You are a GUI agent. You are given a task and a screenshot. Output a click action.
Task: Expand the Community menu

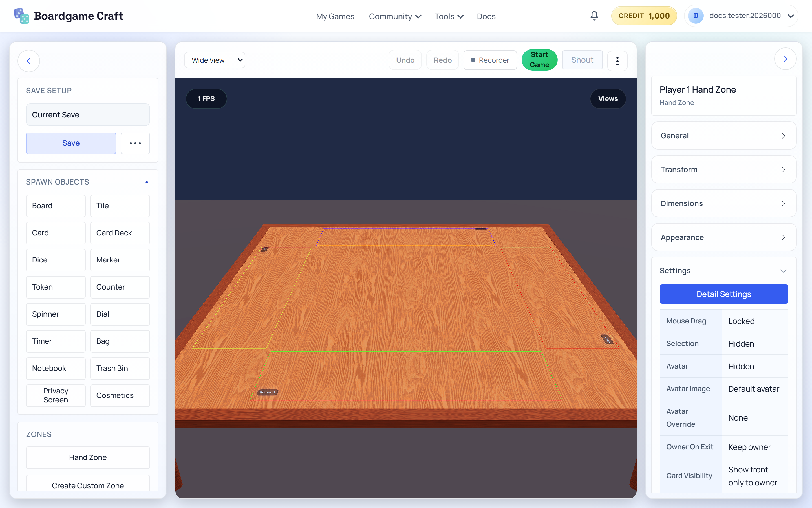point(395,16)
